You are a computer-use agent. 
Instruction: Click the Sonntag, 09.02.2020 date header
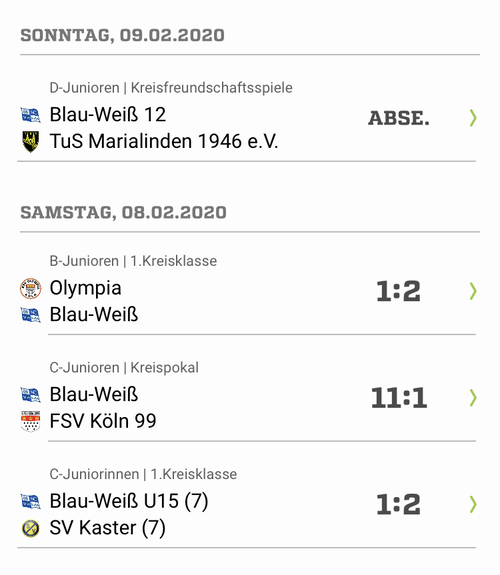[123, 36]
